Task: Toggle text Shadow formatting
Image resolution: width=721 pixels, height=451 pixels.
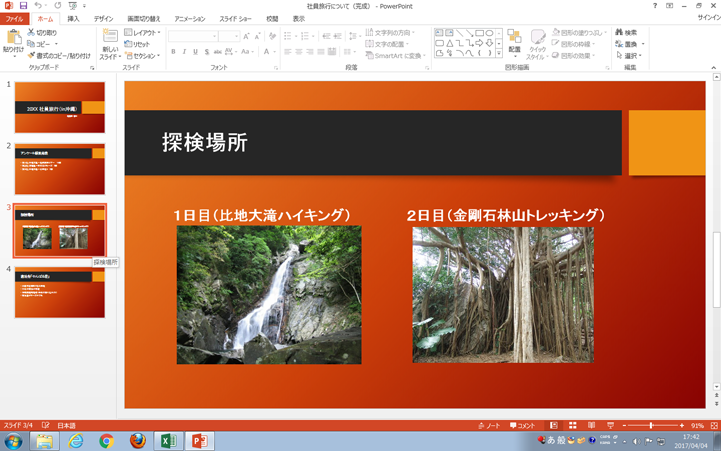Action: [206, 52]
